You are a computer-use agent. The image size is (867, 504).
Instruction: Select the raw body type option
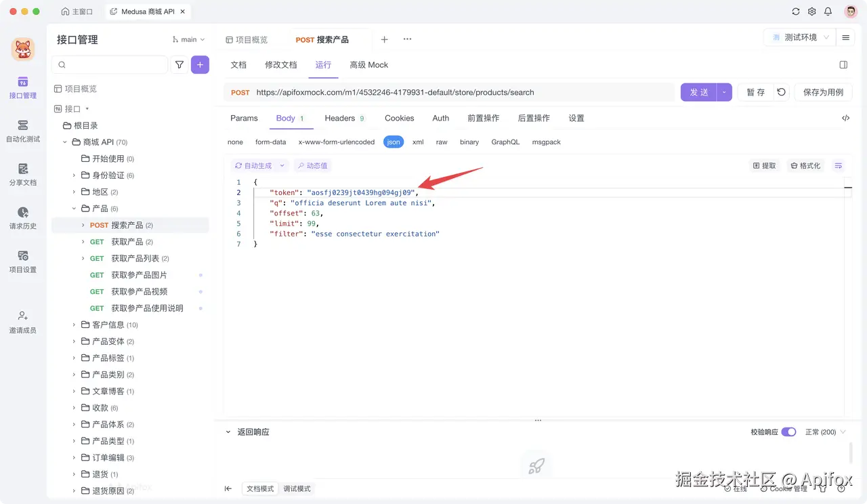(442, 142)
